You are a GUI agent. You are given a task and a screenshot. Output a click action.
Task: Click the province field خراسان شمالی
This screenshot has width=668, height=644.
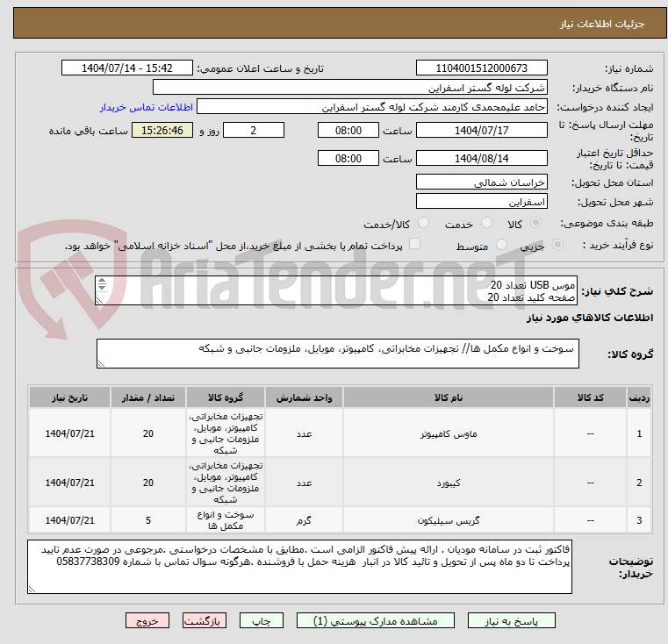pos(481,182)
